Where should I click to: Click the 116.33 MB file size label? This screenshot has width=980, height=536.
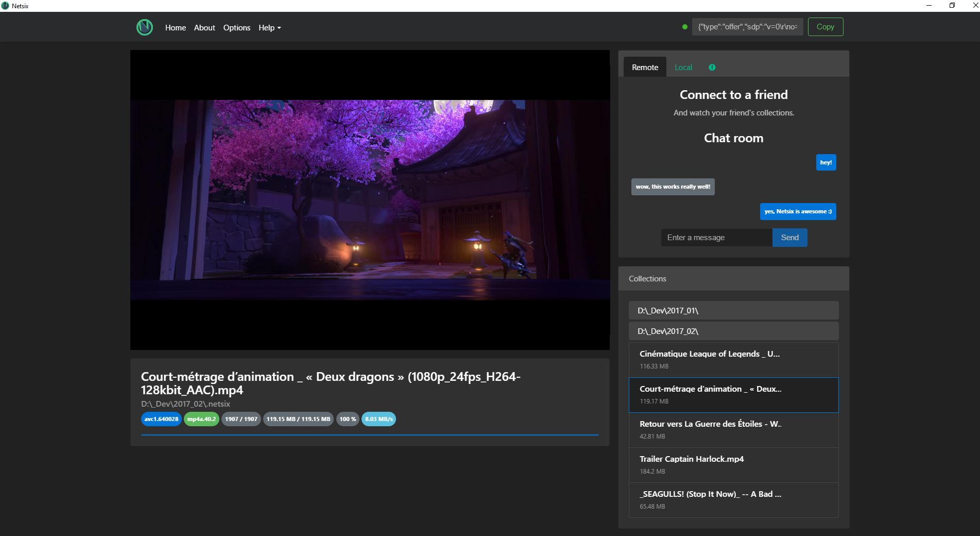pos(654,366)
